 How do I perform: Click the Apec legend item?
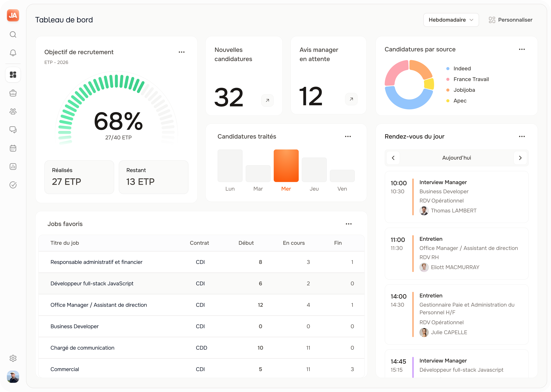click(456, 101)
